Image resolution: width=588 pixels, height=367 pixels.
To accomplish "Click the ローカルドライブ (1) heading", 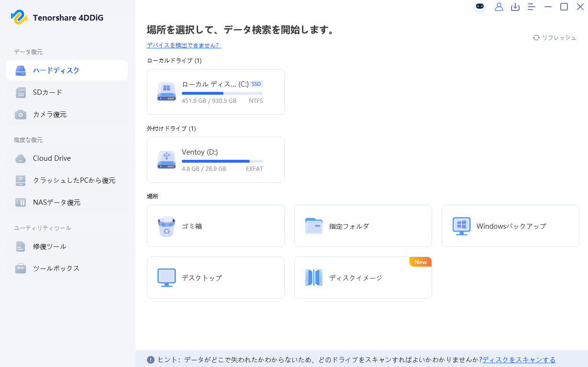I will (174, 61).
